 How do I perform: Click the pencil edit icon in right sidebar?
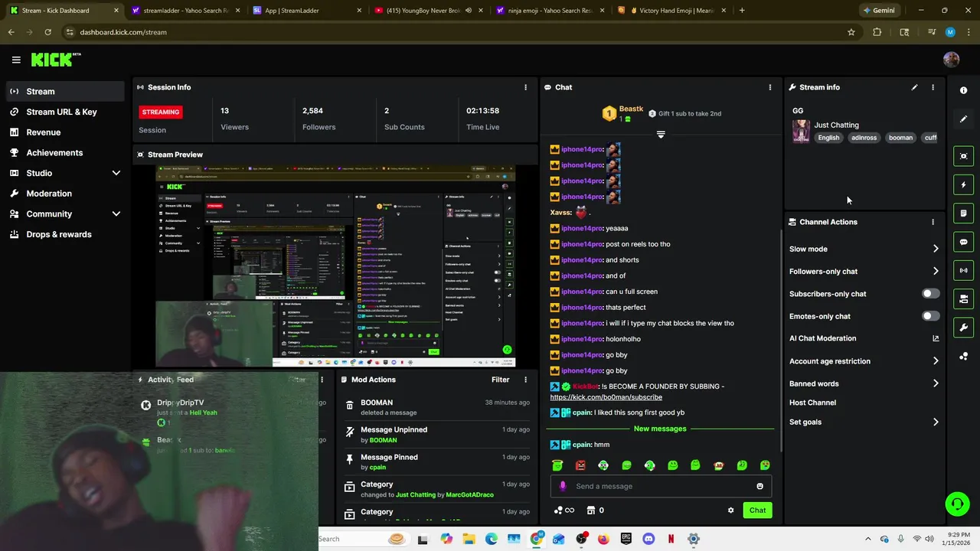(963, 119)
